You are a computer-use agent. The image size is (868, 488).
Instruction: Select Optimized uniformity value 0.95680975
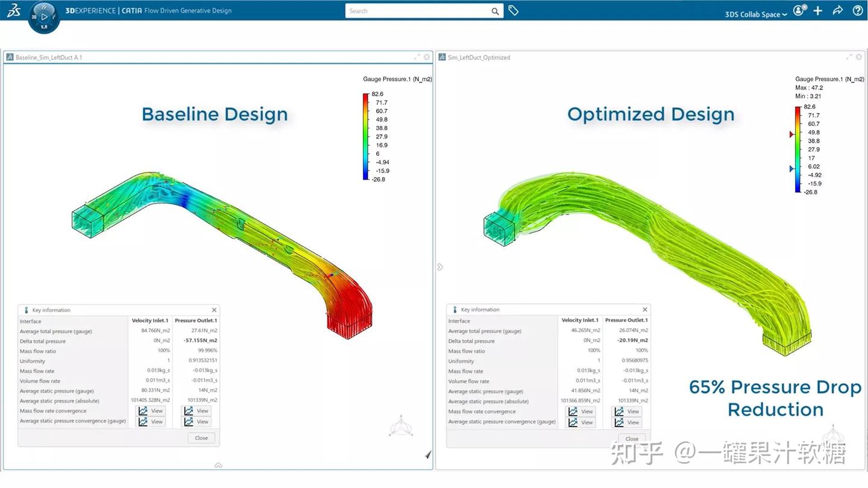[x=634, y=360]
